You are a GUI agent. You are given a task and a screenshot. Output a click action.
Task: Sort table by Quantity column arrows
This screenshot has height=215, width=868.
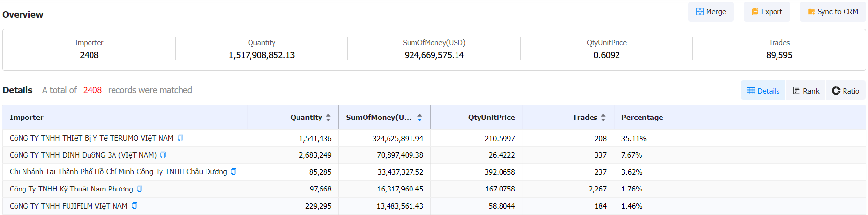click(x=328, y=118)
